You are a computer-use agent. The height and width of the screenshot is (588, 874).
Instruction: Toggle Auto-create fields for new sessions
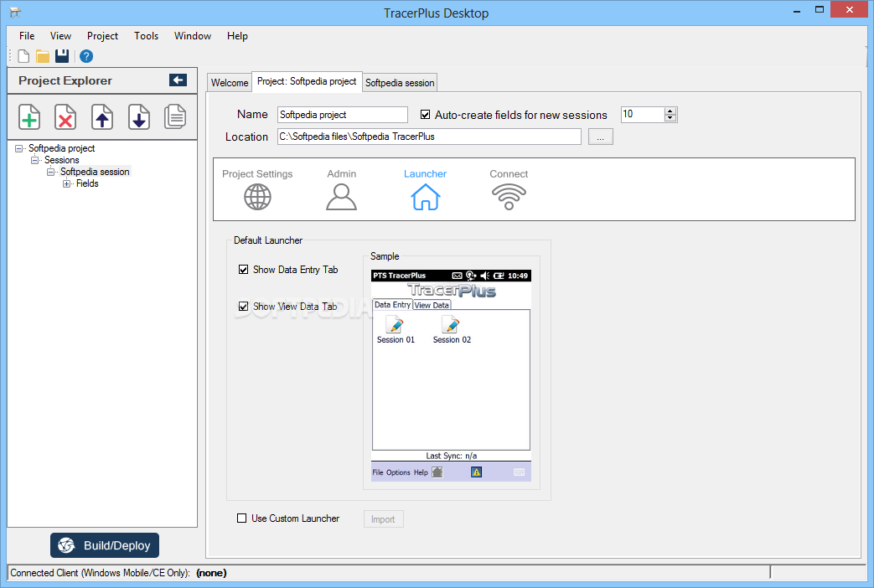[426, 115]
